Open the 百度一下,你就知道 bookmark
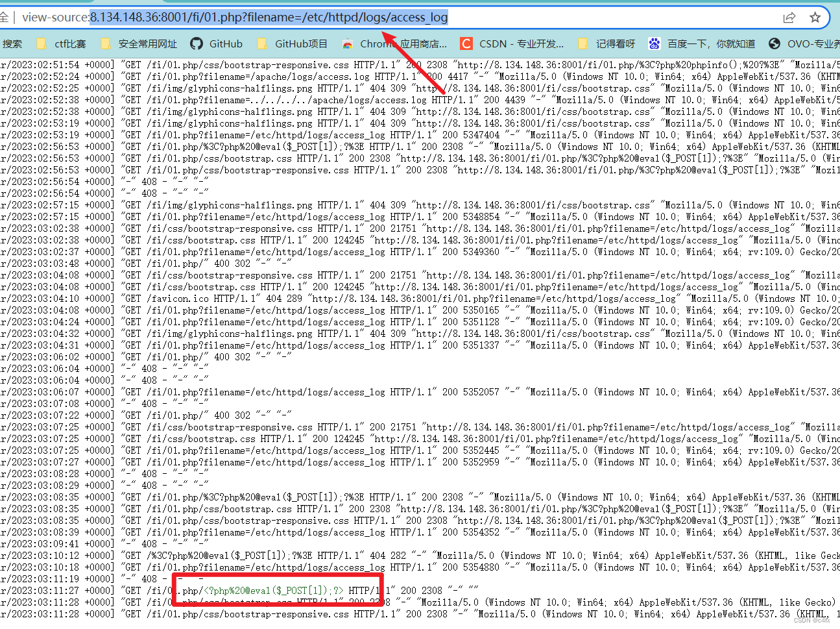Screen dimensions: 840x629 pos(702,43)
